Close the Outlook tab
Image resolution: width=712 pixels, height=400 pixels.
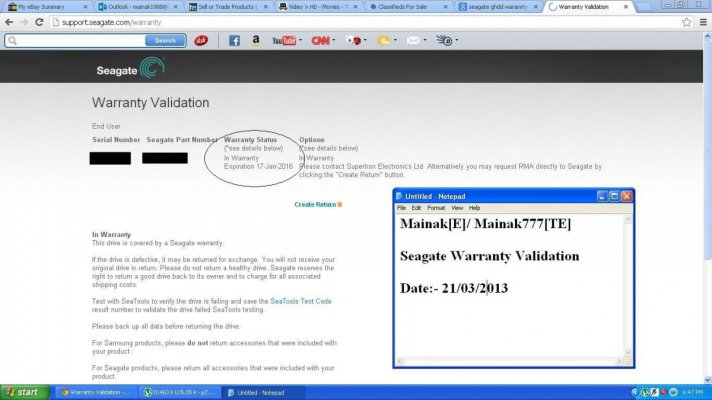click(x=175, y=7)
